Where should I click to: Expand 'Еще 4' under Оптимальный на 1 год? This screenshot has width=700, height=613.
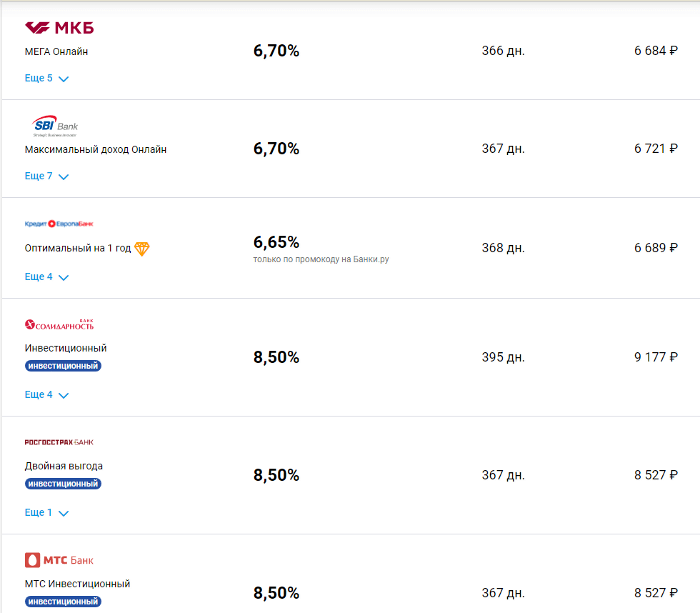click(46, 277)
